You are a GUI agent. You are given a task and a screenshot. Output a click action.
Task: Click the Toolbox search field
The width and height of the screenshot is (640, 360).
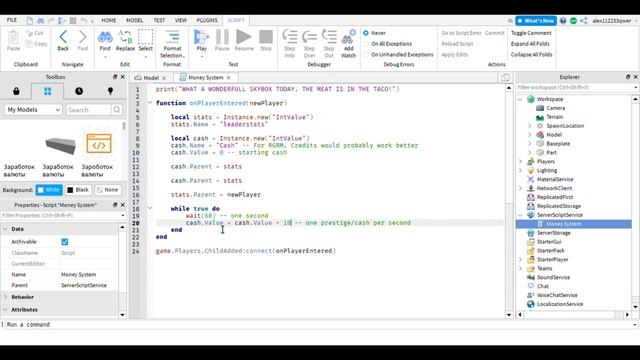click(89, 109)
